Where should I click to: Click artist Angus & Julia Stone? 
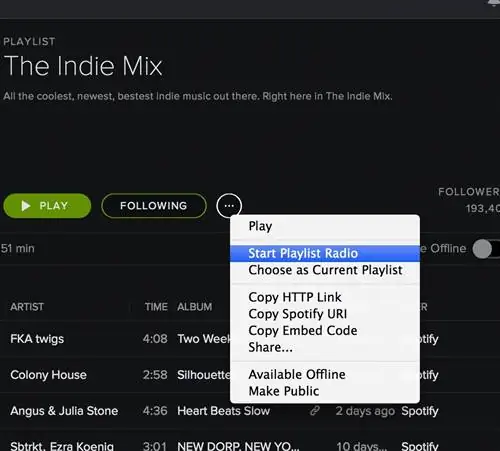tap(64, 411)
